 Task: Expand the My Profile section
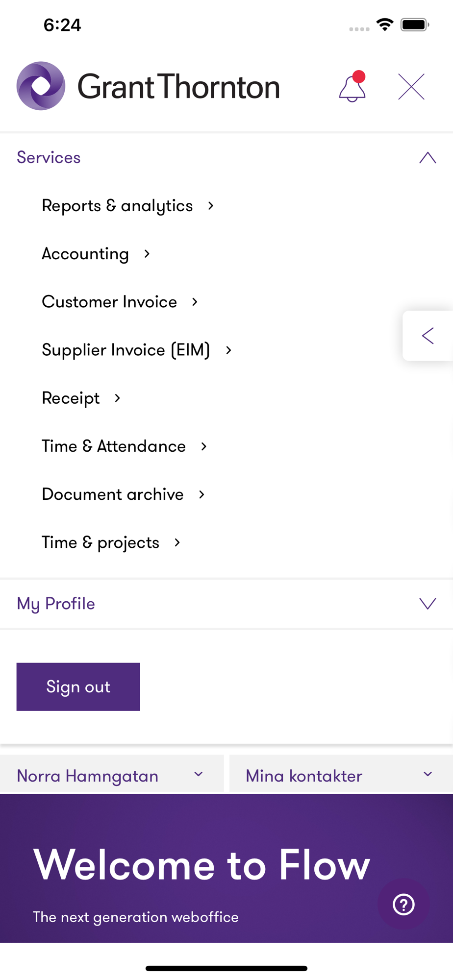click(428, 604)
